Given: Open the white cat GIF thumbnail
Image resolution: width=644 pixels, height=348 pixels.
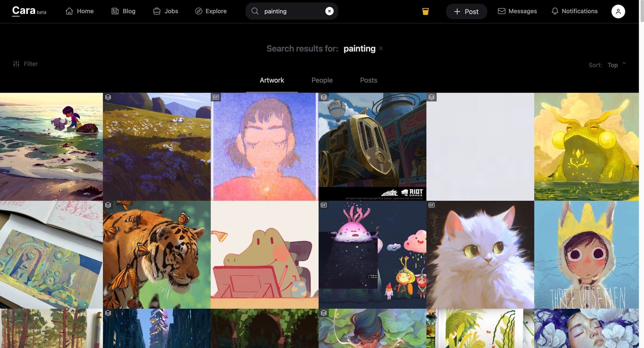Looking at the screenshot, I should (x=480, y=255).
